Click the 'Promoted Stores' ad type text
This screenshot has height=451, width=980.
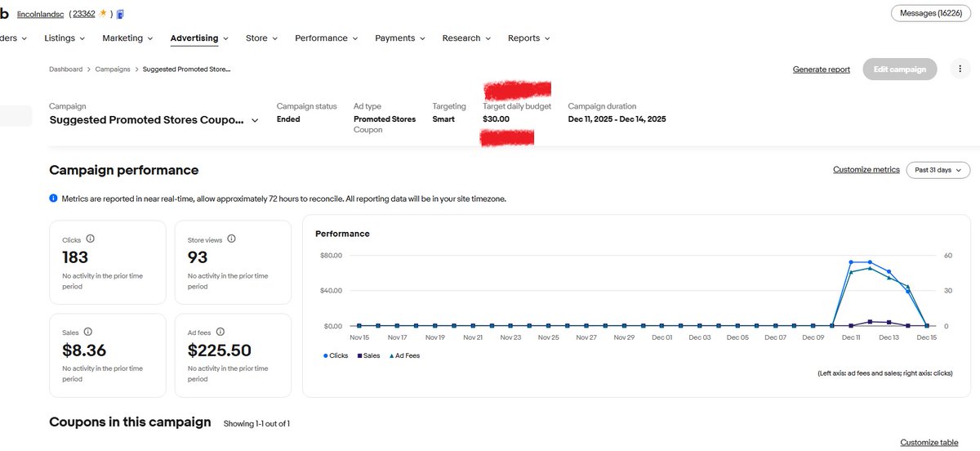coord(385,119)
